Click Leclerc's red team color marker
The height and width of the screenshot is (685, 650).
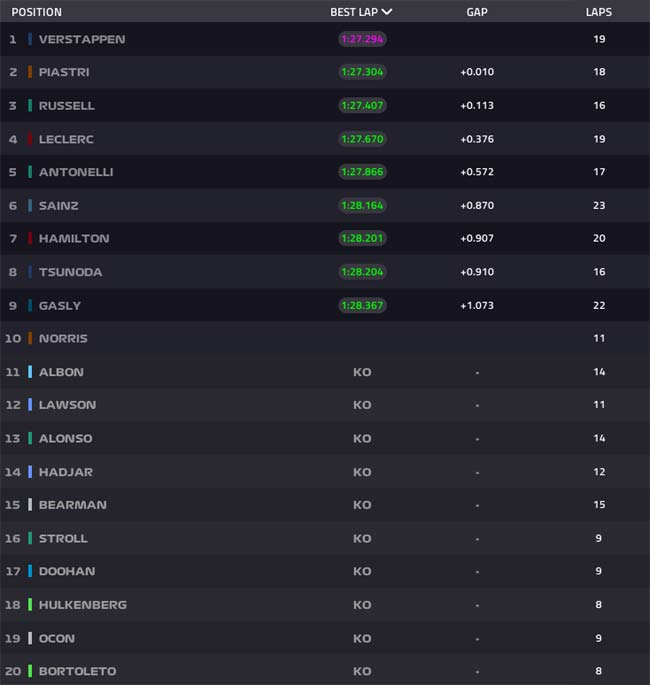(30, 139)
